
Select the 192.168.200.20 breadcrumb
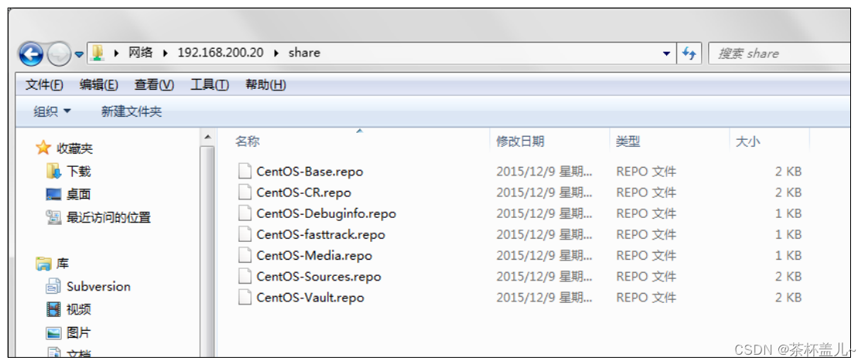(220, 53)
